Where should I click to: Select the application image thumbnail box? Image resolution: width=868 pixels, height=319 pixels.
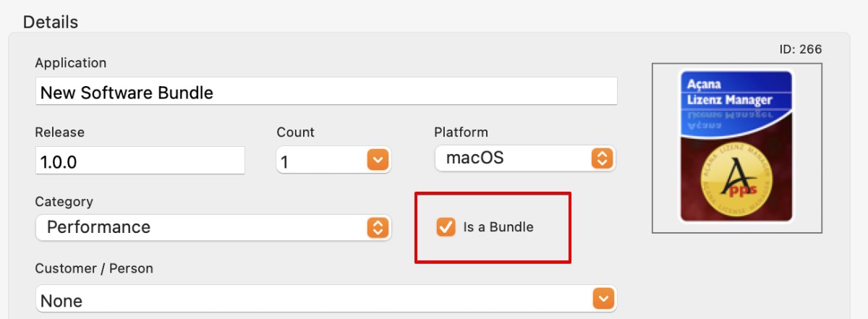click(x=736, y=148)
